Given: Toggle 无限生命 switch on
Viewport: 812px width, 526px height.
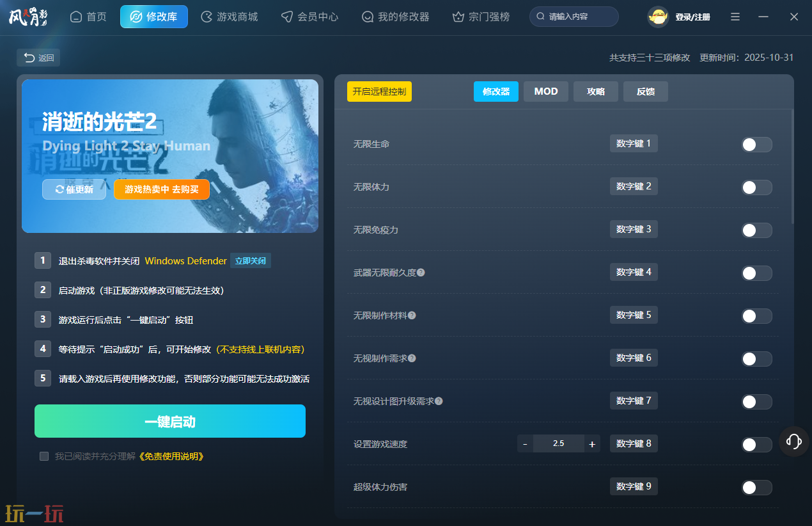Looking at the screenshot, I should coord(757,145).
